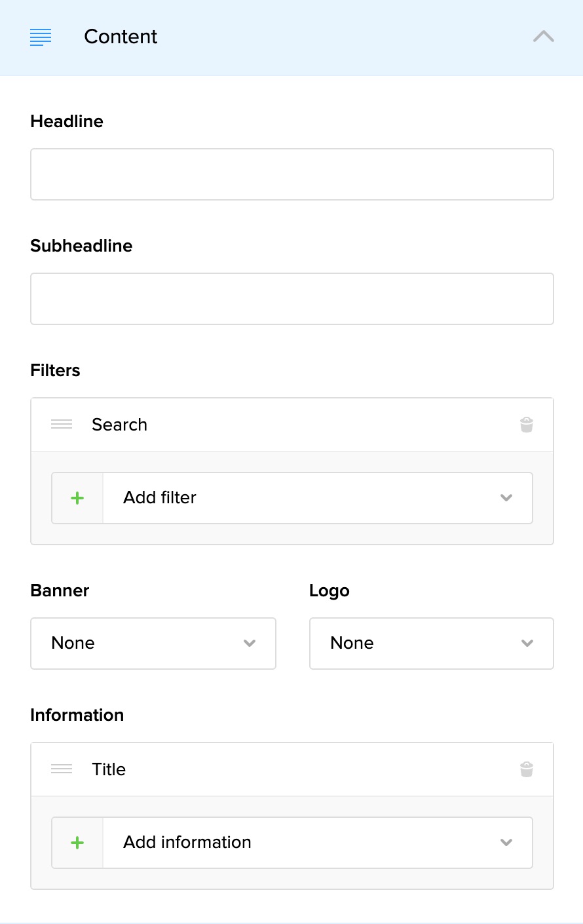Screen dimensions: 583x924
Task: Grab the drag handle of Search filter
Action: coord(62,425)
